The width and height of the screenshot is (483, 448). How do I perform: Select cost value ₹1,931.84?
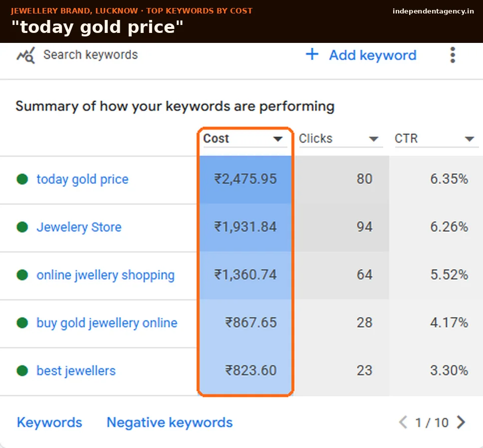[245, 227]
